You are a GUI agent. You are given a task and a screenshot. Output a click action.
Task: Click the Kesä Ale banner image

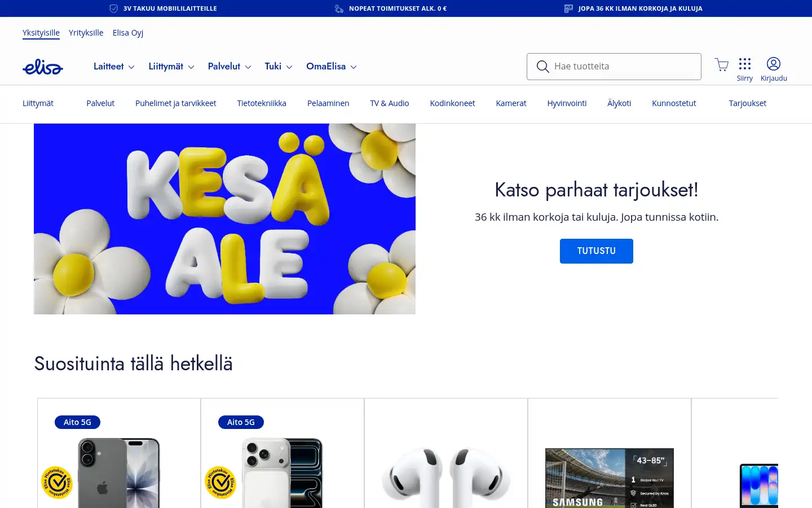tap(224, 219)
